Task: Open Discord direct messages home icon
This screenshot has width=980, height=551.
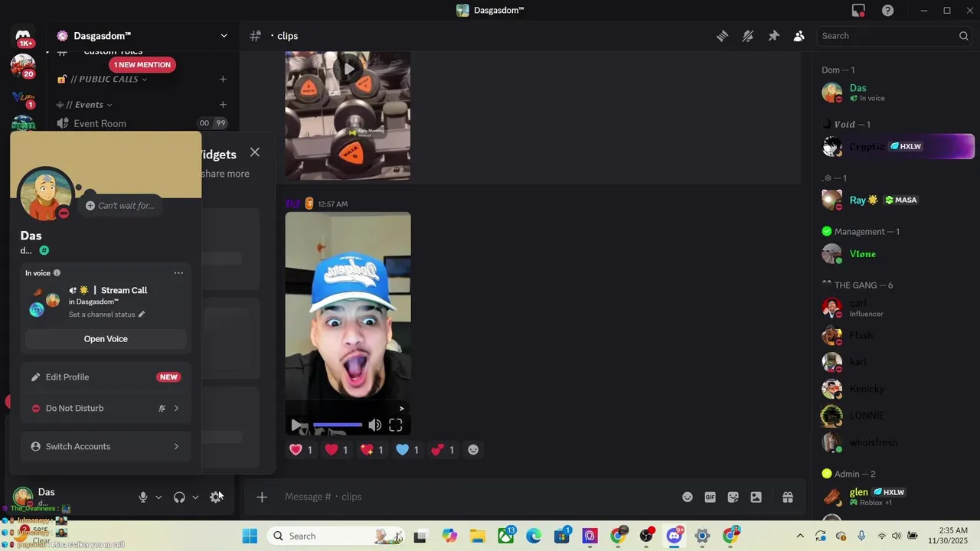Action: click(x=23, y=36)
